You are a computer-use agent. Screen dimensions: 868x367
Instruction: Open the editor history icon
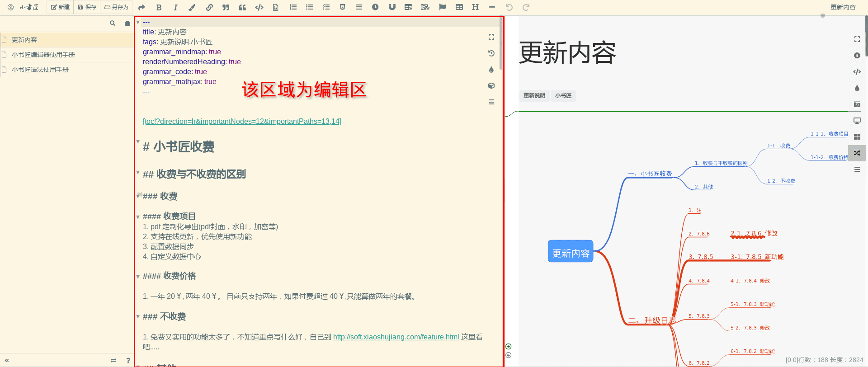click(x=491, y=53)
